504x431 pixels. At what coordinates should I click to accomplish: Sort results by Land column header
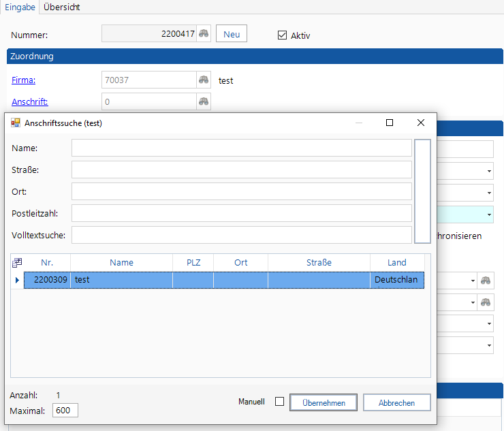397,263
